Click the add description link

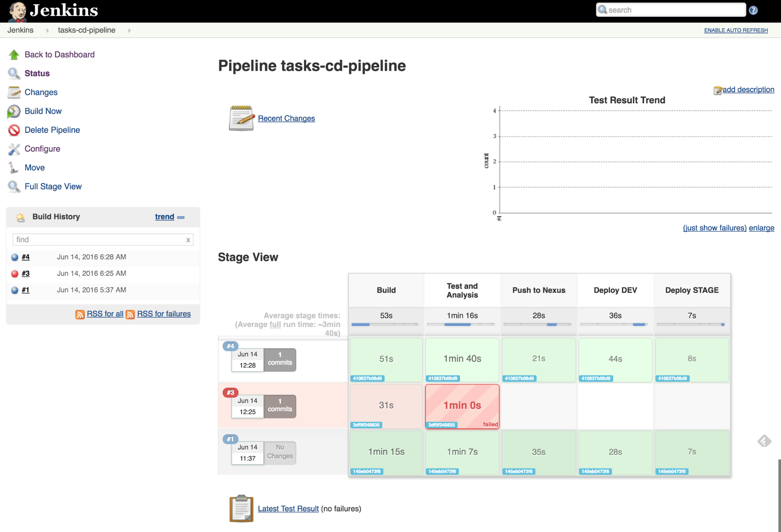pyautogui.click(x=748, y=89)
